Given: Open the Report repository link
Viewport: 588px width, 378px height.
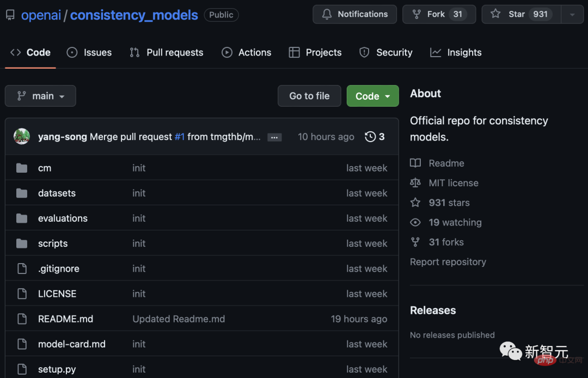Looking at the screenshot, I should 448,262.
